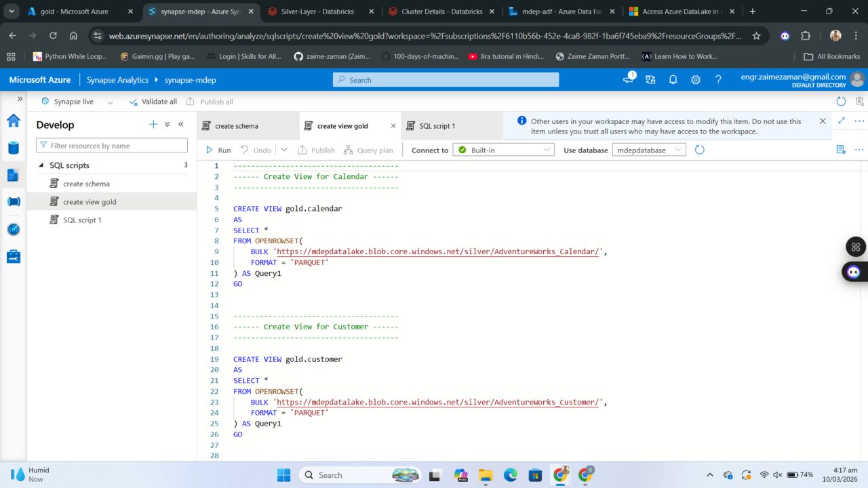868x488 pixels.
Task: Click Publish all
Action: (x=210, y=102)
